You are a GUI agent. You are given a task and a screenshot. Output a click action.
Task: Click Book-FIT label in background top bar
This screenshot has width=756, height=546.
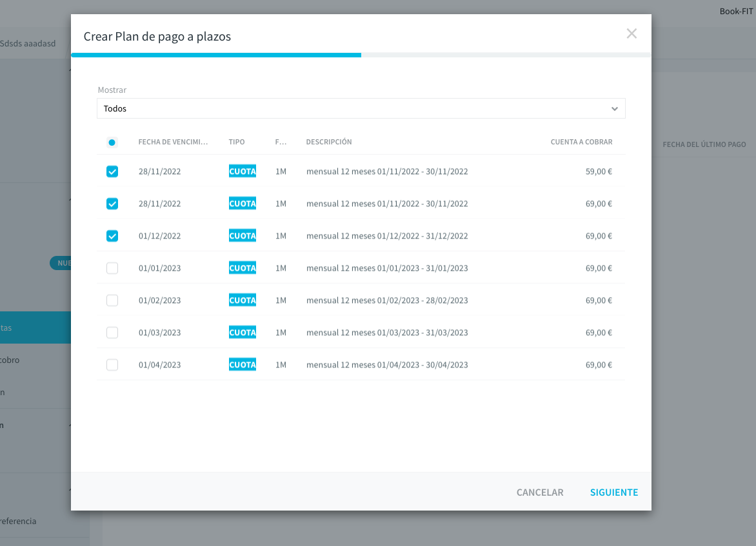736,11
